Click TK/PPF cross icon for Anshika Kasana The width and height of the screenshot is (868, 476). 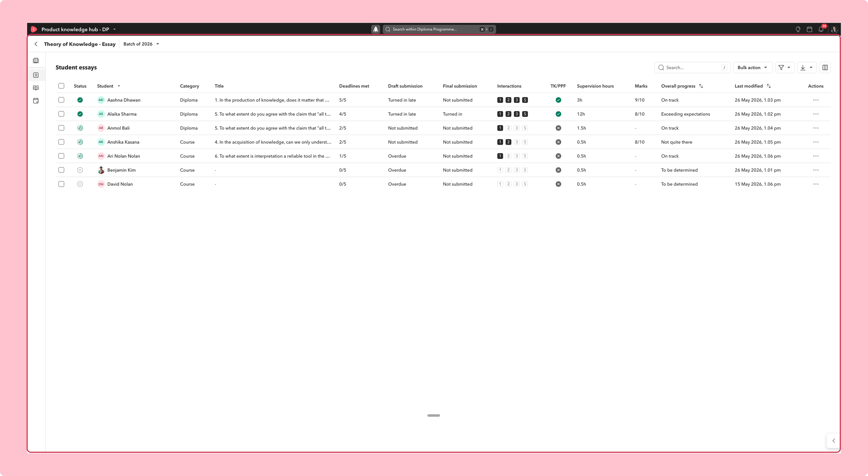[x=558, y=142]
